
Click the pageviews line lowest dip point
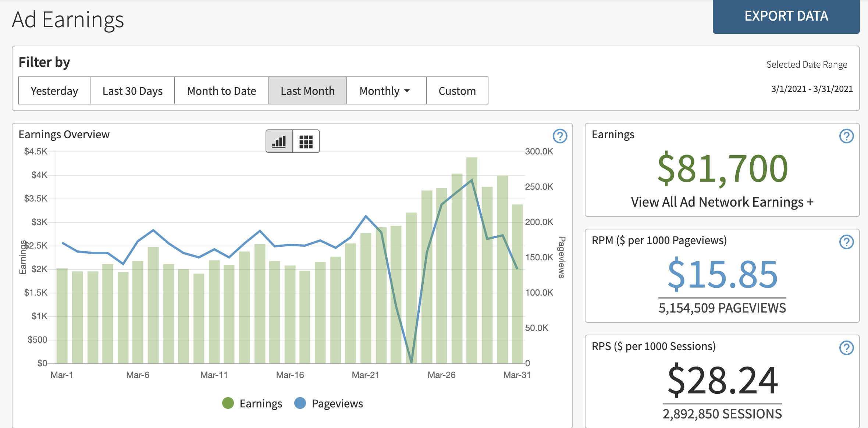(x=411, y=362)
